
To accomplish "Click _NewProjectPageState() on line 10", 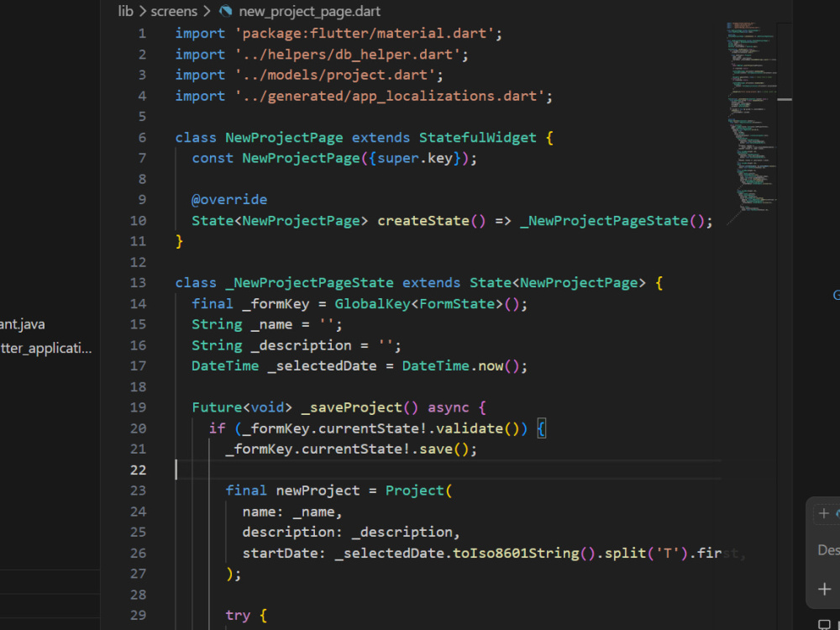I will point(612,221).
